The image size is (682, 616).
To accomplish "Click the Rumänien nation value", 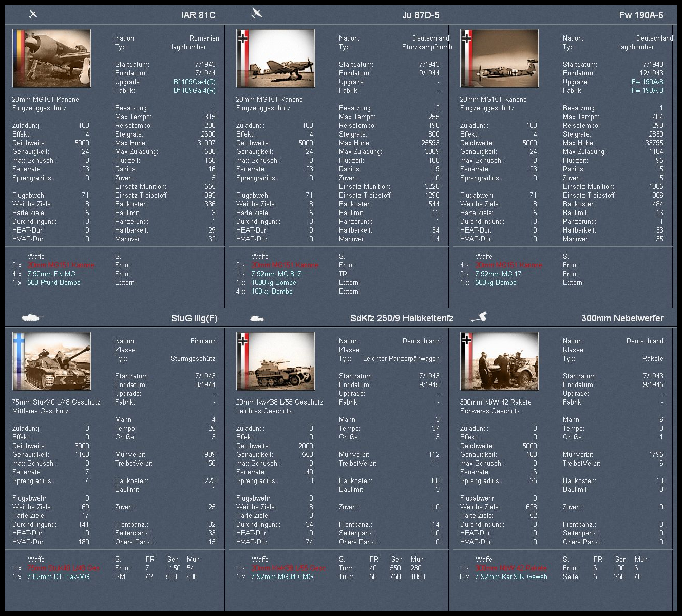I will (x=204, y=38).
